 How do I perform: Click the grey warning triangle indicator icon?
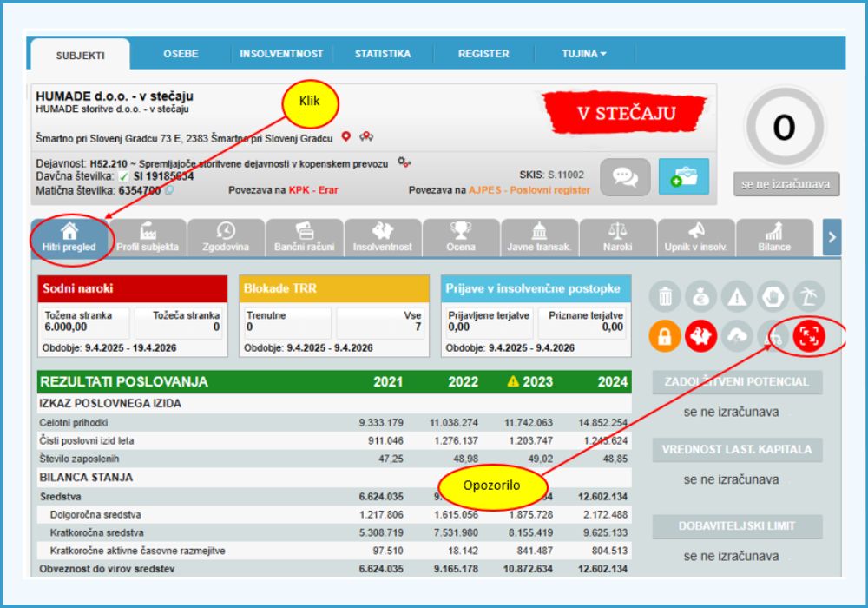pyautogui.click(x=737, y=298)
